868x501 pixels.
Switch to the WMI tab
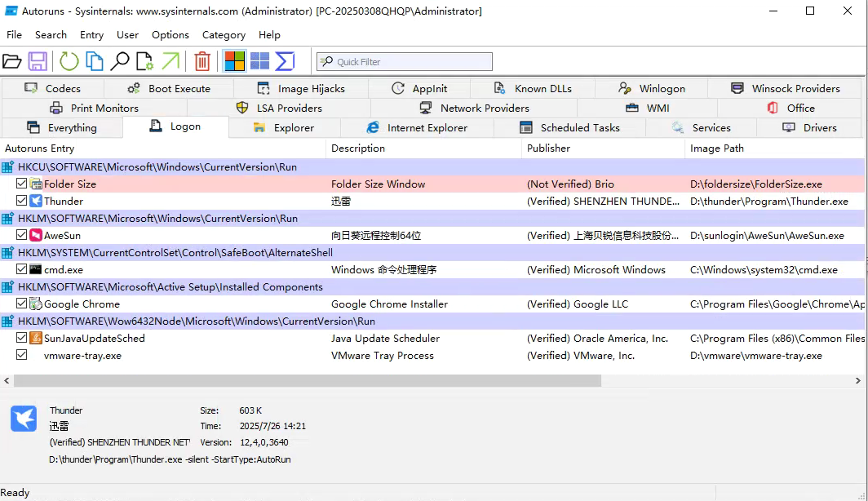648,108
